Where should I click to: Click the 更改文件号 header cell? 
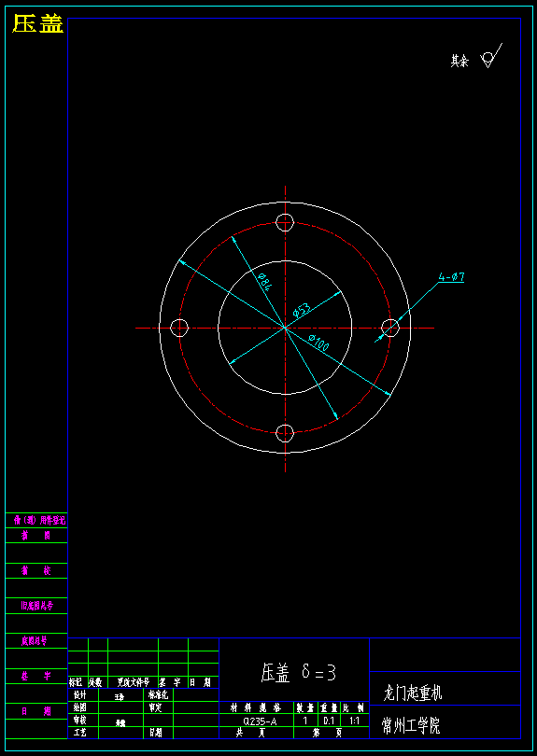pos(134,682)
